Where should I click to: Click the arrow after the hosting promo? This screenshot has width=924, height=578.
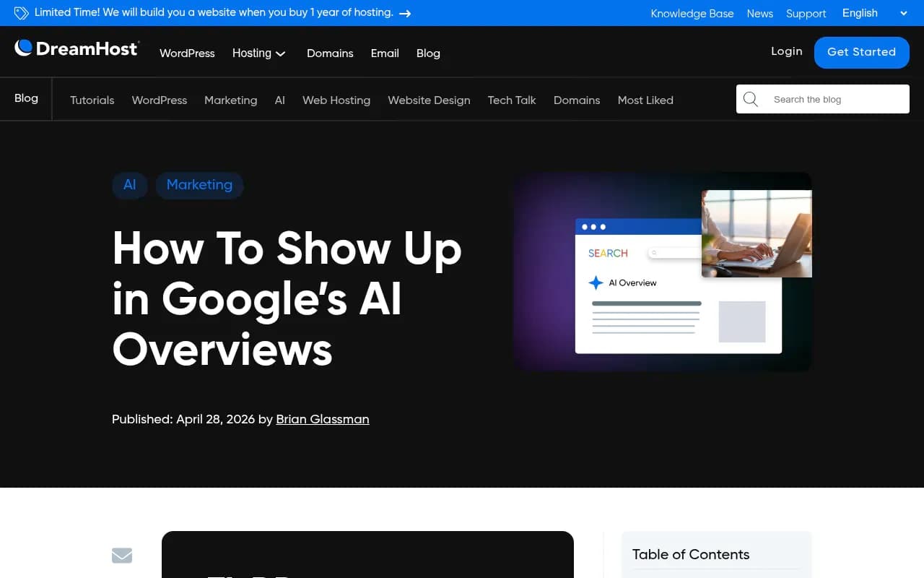coord(405,13)
